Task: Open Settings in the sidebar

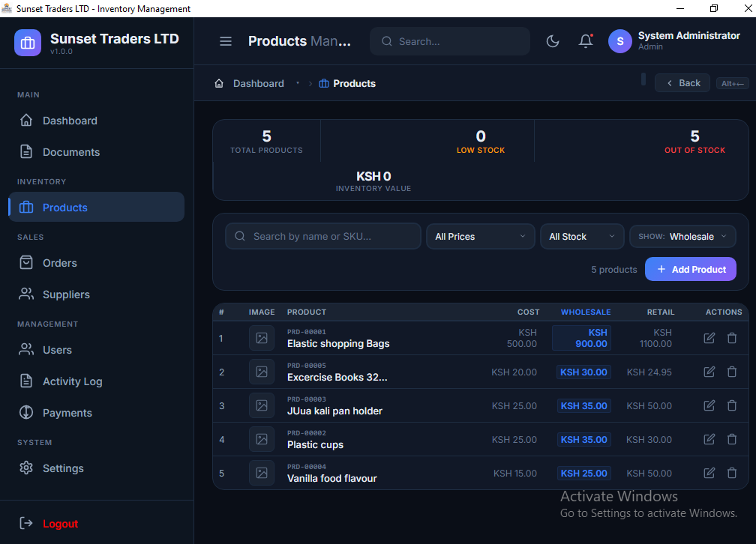Action: coord(97,468)
